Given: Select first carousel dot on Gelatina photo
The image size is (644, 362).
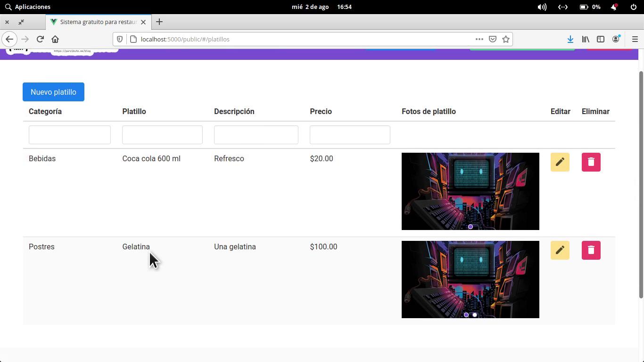Looking at the screenshot, I should (466, 315).
